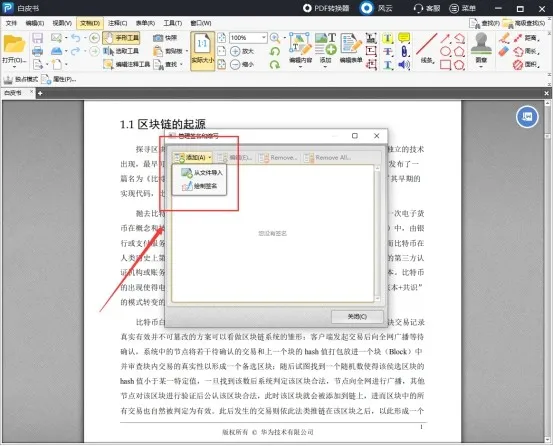
Task: Click the Stamp tool (图章)
Action: click(481, 49)
